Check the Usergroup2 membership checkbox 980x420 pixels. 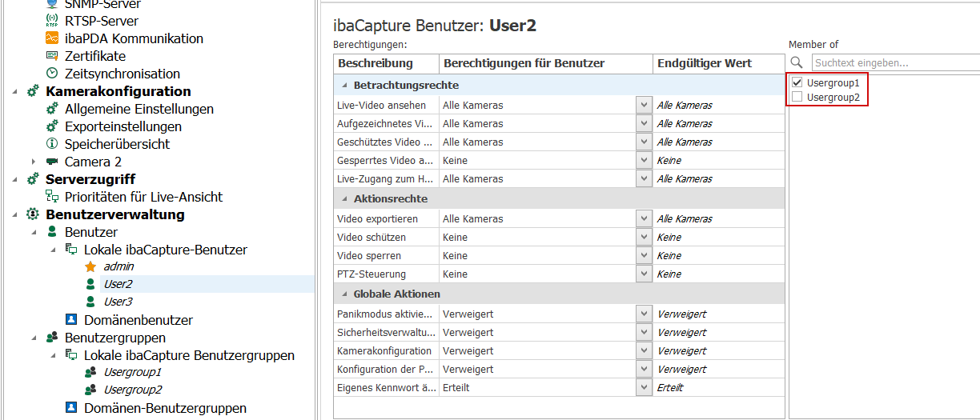[797, 98]
